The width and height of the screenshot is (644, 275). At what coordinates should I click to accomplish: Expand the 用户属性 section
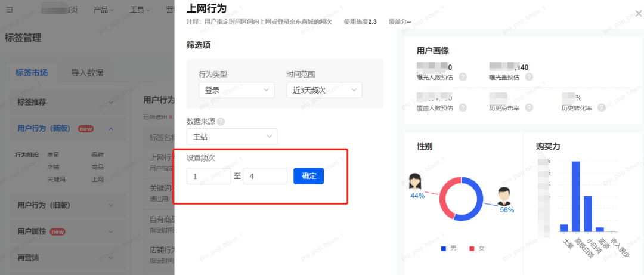67,231
